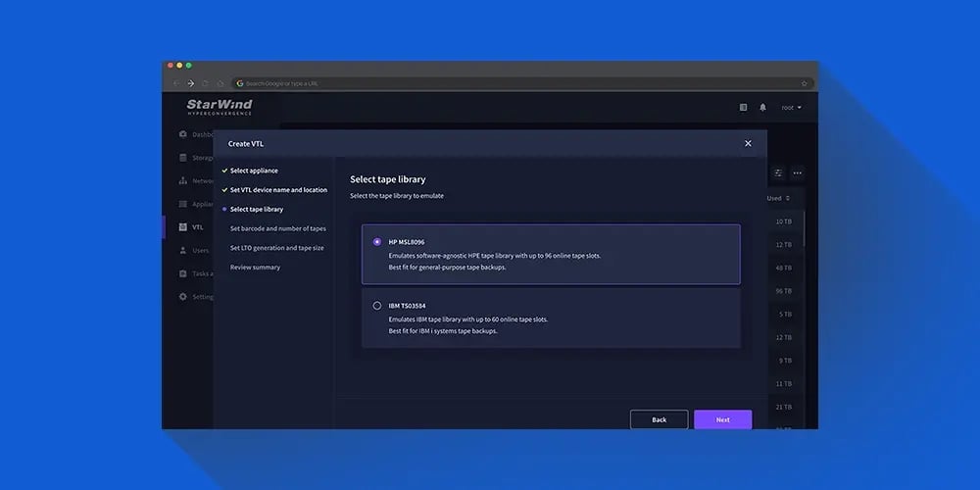
Task: Open the Network sidebar icon
Action: [x=183, y=180]
